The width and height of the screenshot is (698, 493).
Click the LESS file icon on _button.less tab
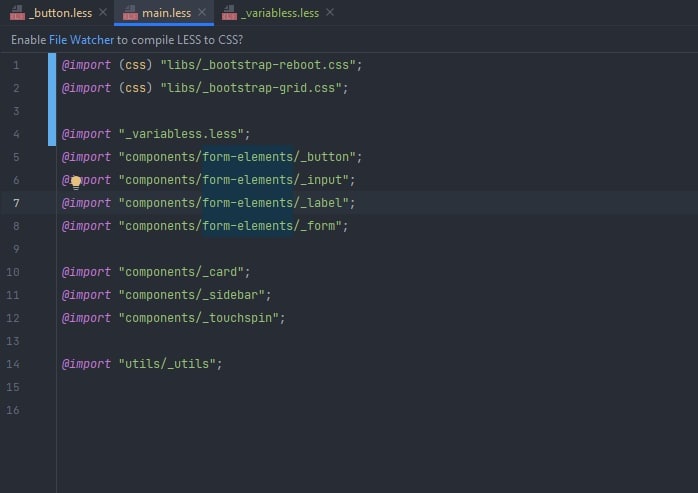click(x=17, y=12)
